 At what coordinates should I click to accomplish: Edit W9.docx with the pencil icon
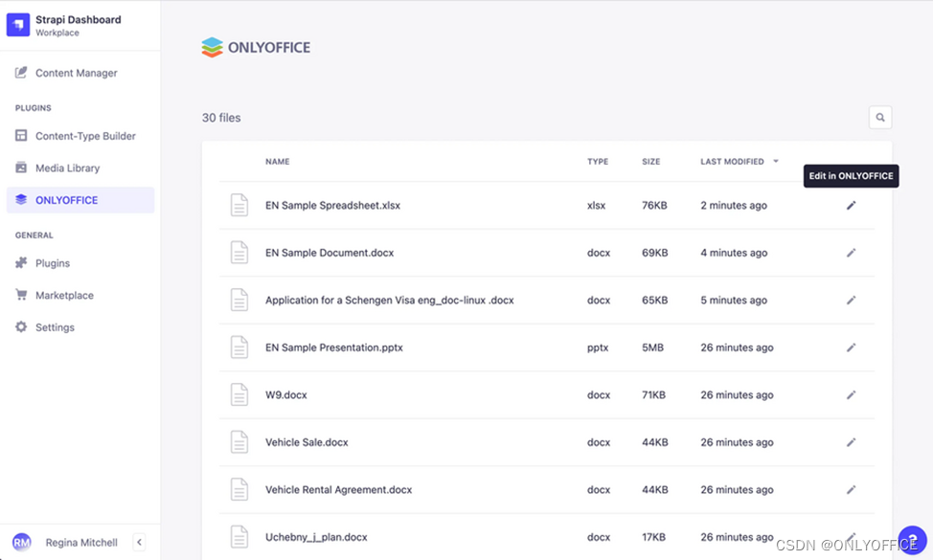click(851, 394)
